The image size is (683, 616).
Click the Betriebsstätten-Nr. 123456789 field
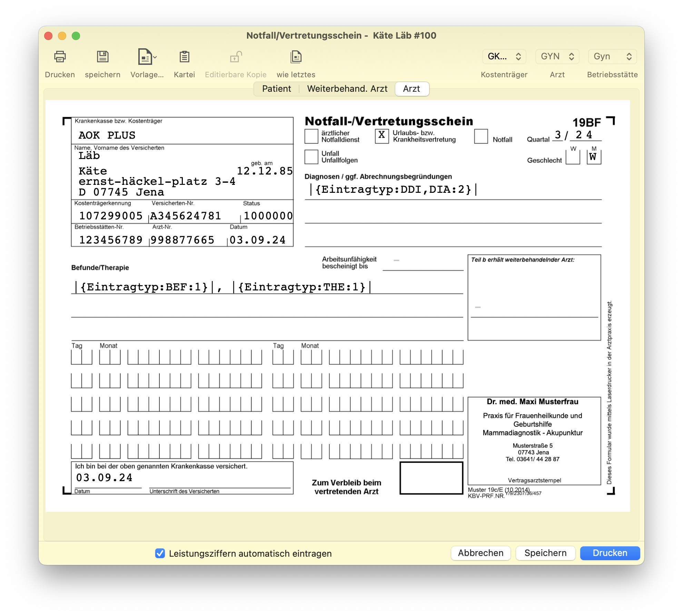110,240
